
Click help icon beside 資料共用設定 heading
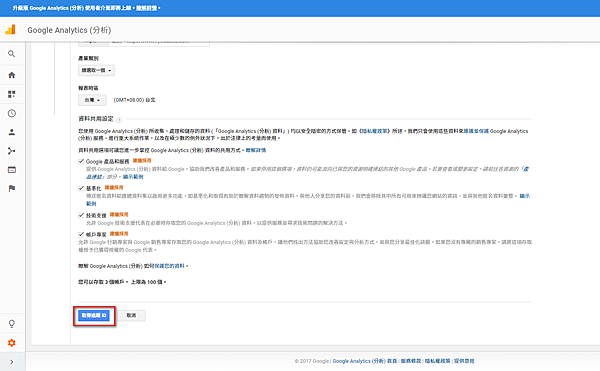coord(119,120)
